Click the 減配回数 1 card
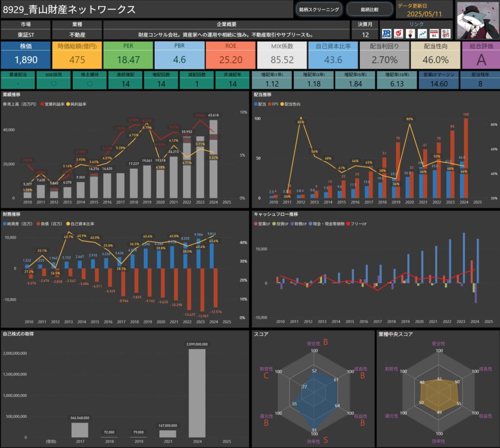The image size is (500, 448). 197,80
